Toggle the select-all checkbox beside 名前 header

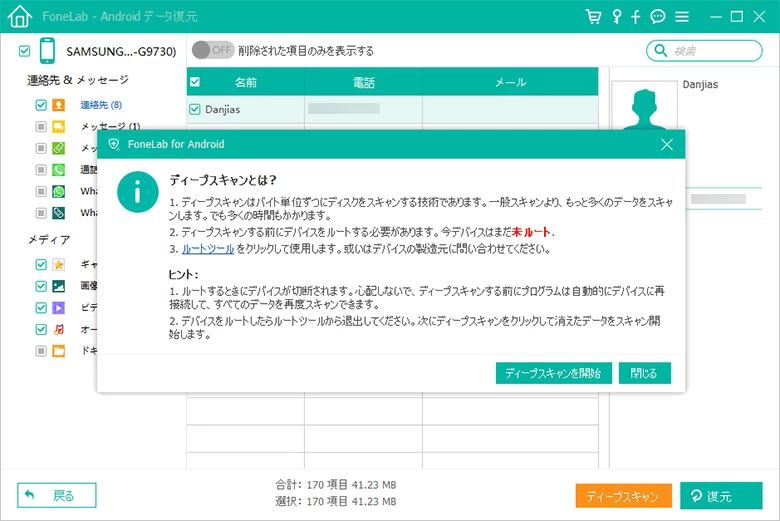195,82
